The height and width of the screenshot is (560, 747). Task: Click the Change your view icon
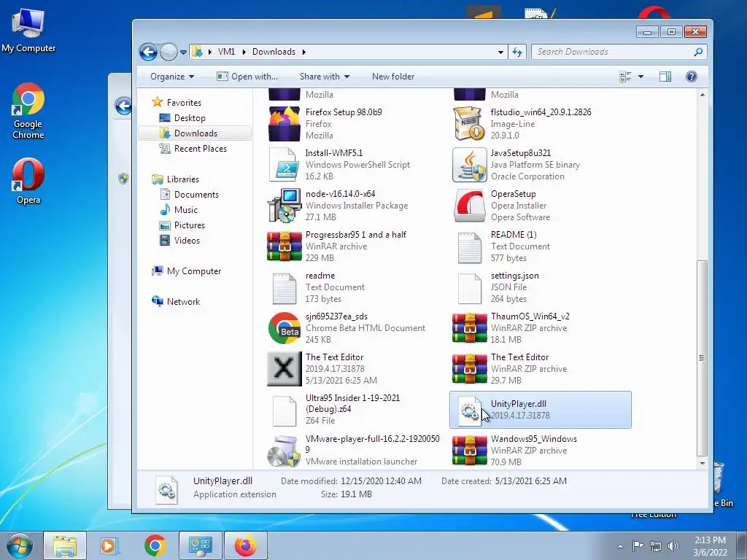point(625,76)
